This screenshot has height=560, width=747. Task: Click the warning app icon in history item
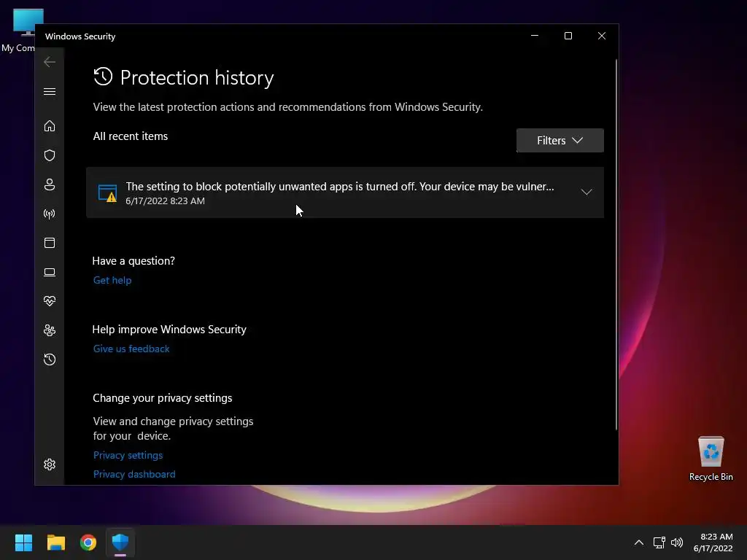107,192
